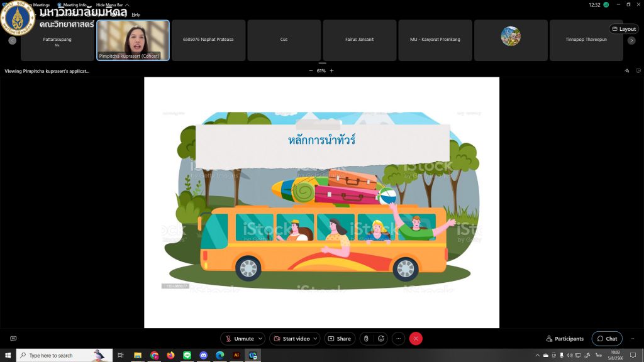
Task: Click Hide Menu Bar option
Action: [x=111, y=5]
